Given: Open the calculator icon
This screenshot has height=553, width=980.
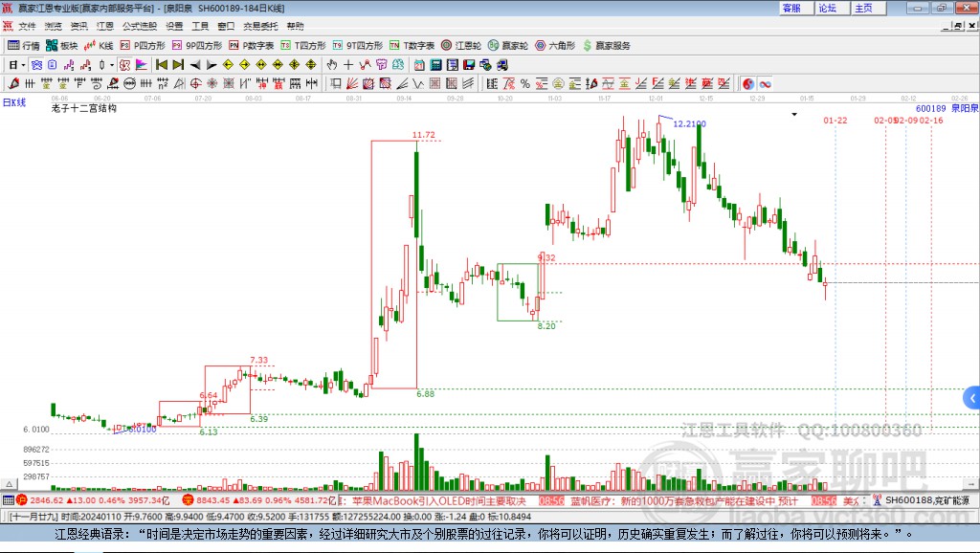Looking at the screenshot, I should (x=435, y=64).
